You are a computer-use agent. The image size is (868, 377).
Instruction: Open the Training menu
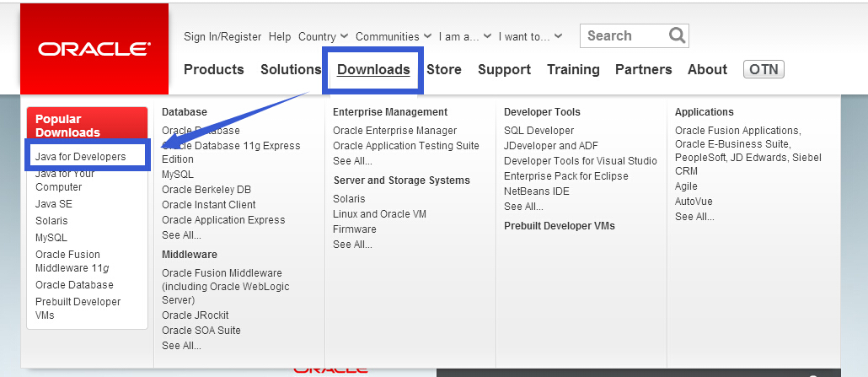coord(573,69)
